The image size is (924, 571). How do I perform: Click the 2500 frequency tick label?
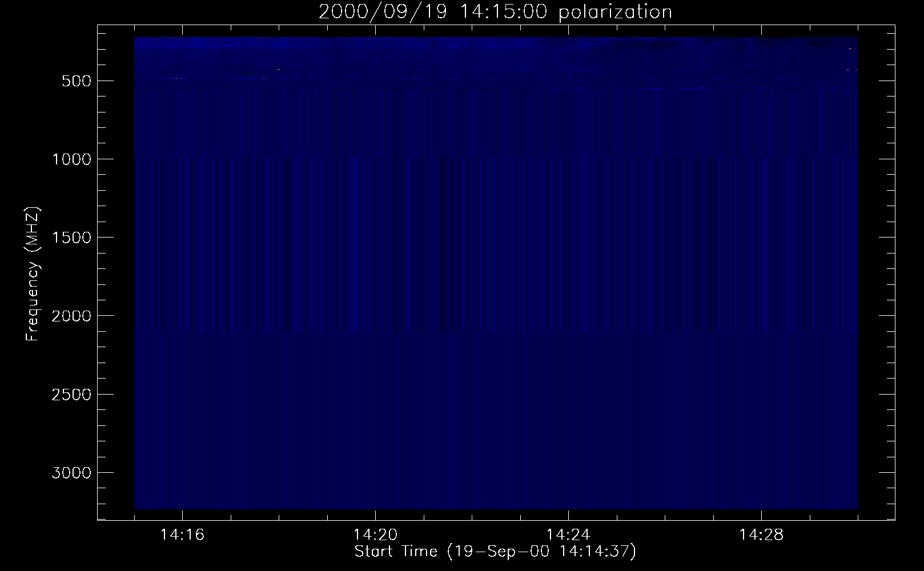click(x=72, y=395)
